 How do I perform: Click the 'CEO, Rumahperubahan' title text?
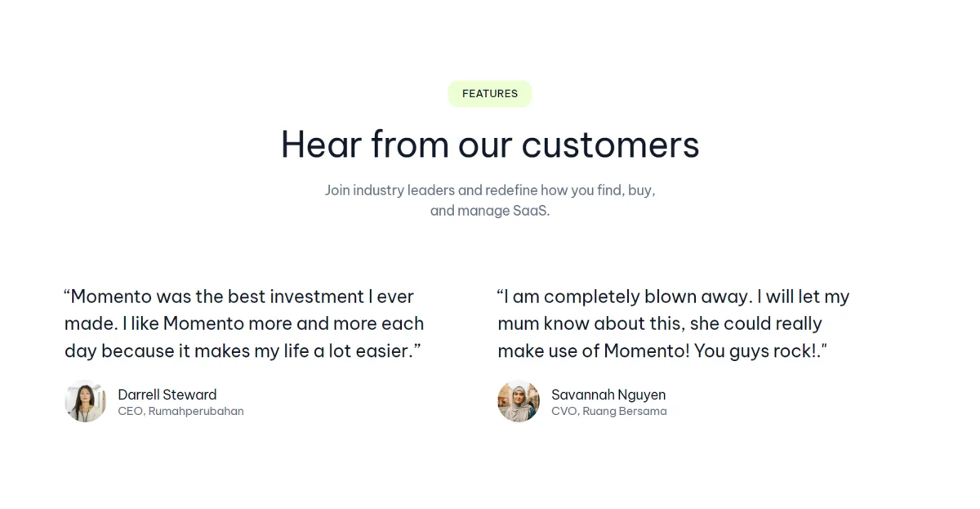[x=180, y=411]
